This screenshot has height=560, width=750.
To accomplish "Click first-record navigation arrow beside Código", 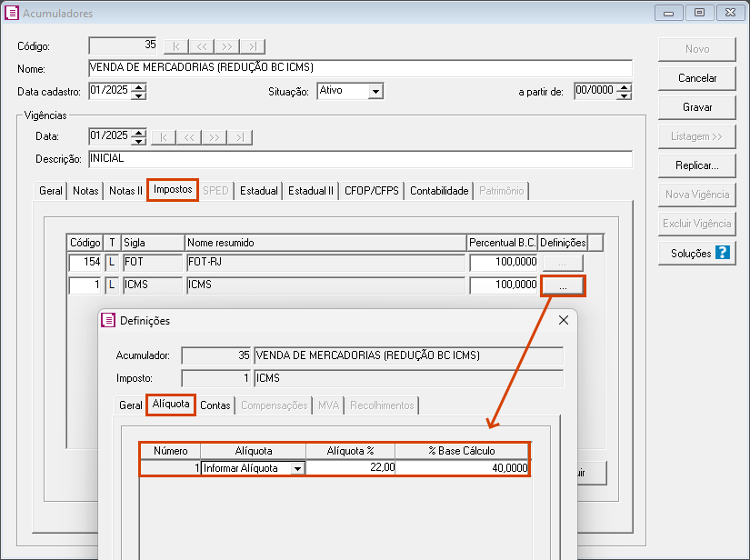I will click(x=176, y=45).
